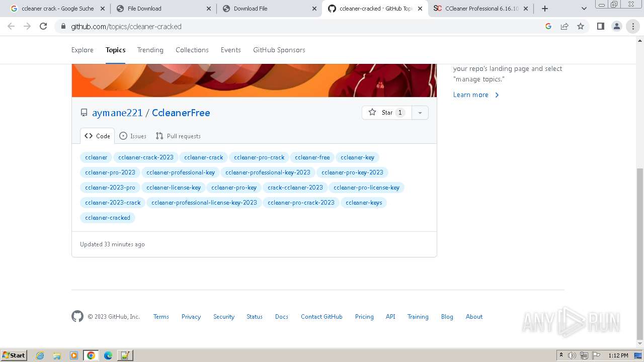644x362 pixels.
Task: Open the aymane221 user profile link
Action: pos(117,113)
